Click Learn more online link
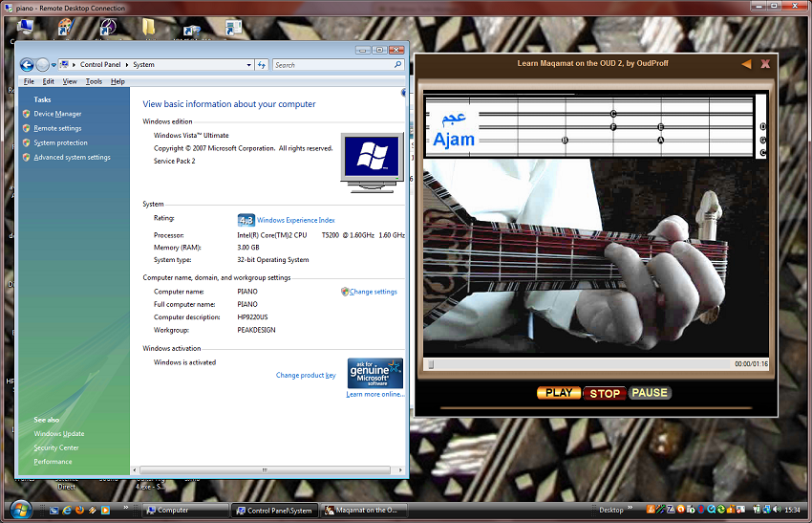 tap(375, 395)
